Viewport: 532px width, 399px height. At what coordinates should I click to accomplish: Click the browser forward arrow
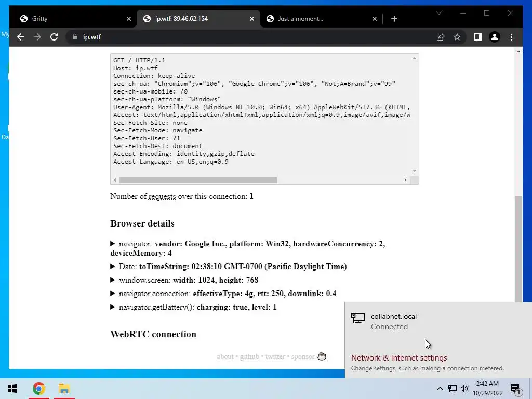pyautogui.click(x=37, y=37)
